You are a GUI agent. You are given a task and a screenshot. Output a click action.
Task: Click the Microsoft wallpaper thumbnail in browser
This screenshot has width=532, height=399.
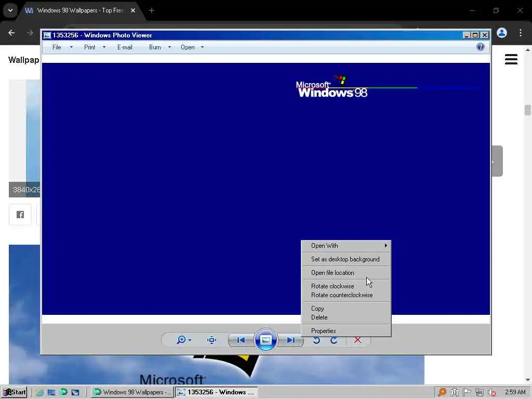point(217,369)
